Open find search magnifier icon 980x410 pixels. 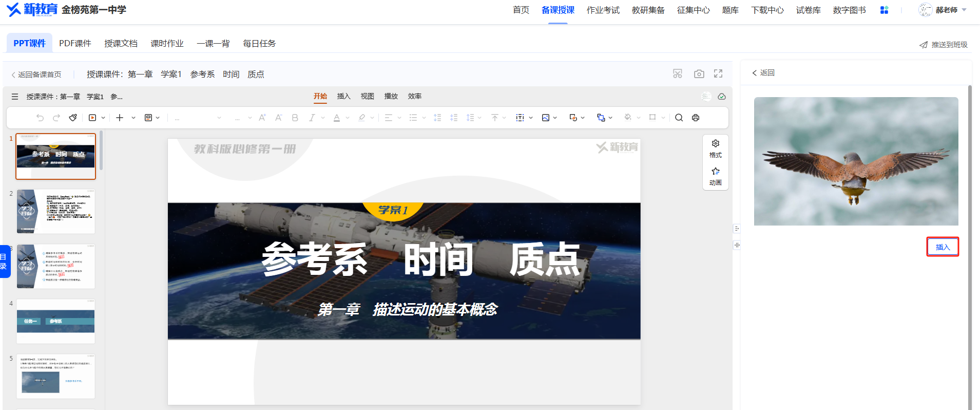click(679, 118)
